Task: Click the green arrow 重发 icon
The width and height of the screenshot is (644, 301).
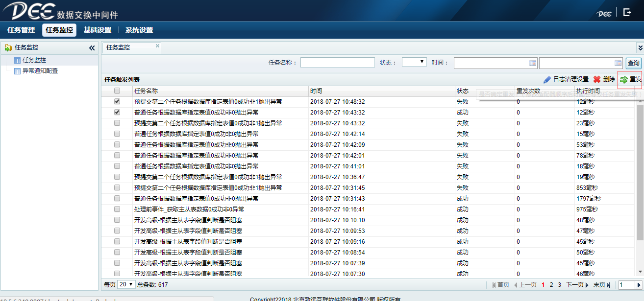Action: coord(623,79)
